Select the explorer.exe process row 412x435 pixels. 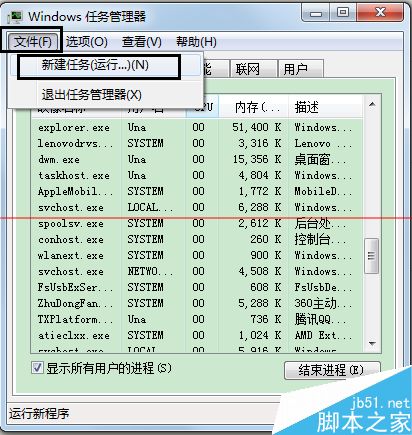coord(197,127)
